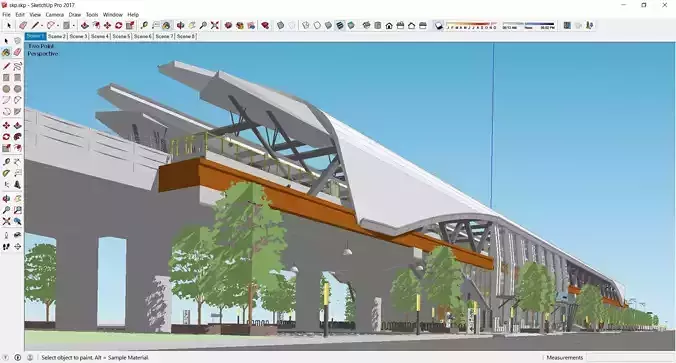Enable Hidden Line face style
This screenshot has width=676, height=363.
tap(317, 25)
